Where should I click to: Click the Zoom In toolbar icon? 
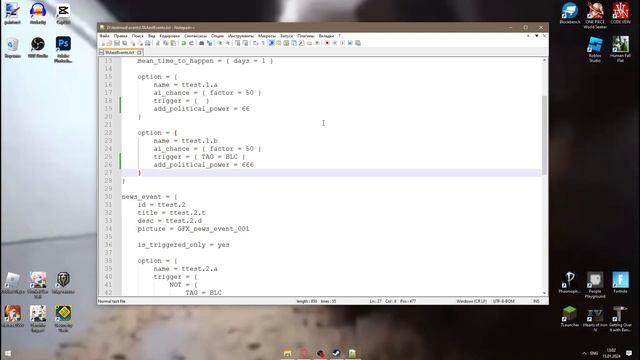pyautogui.click(x=220, y=43)
